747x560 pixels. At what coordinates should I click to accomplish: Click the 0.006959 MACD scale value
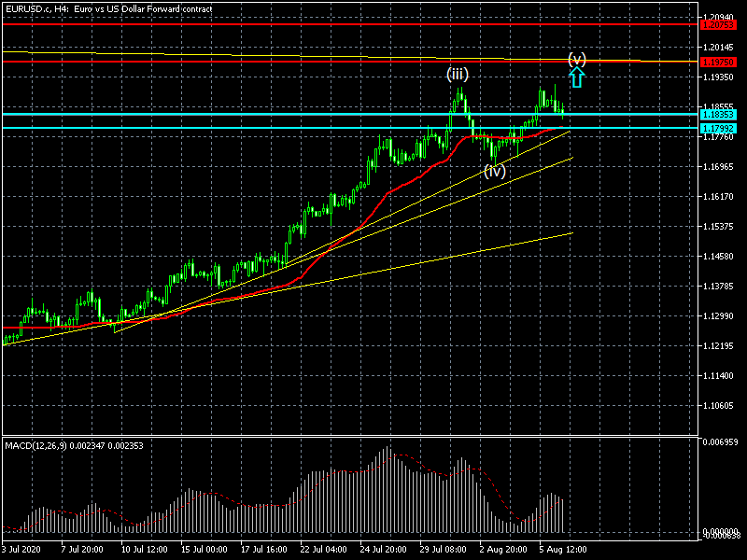(722, 441)
